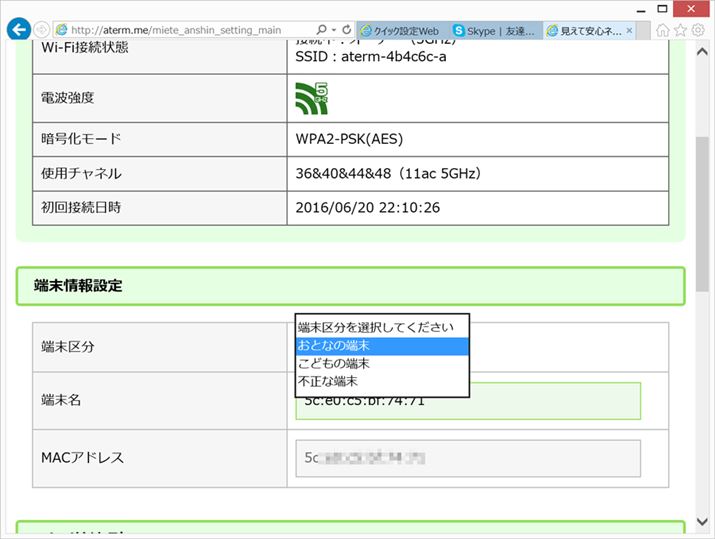Choose 端末区分を選択してください option
This screenshot has width=715, height=539.
[x=382, y=327]
